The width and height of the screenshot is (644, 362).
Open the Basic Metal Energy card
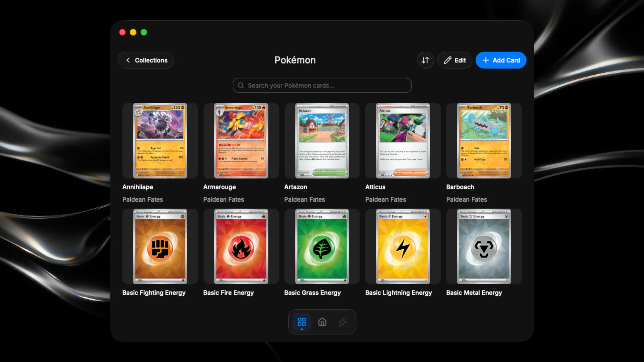pyautogui.click(x=484, y=246)
